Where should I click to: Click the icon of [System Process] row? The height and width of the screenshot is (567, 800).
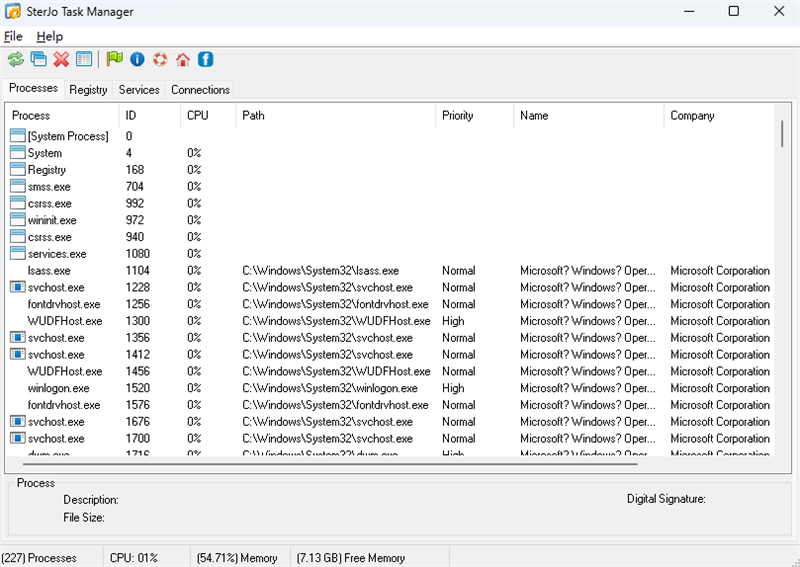[18, 136]
